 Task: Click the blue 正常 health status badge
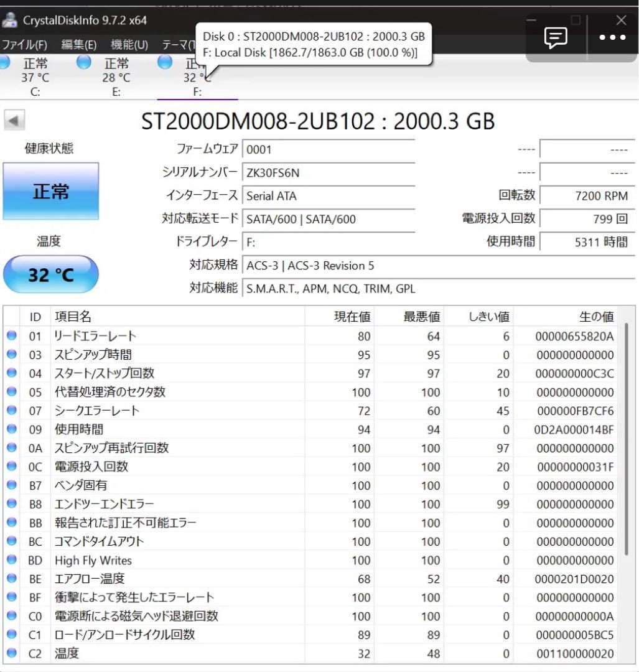coord(50,192)
